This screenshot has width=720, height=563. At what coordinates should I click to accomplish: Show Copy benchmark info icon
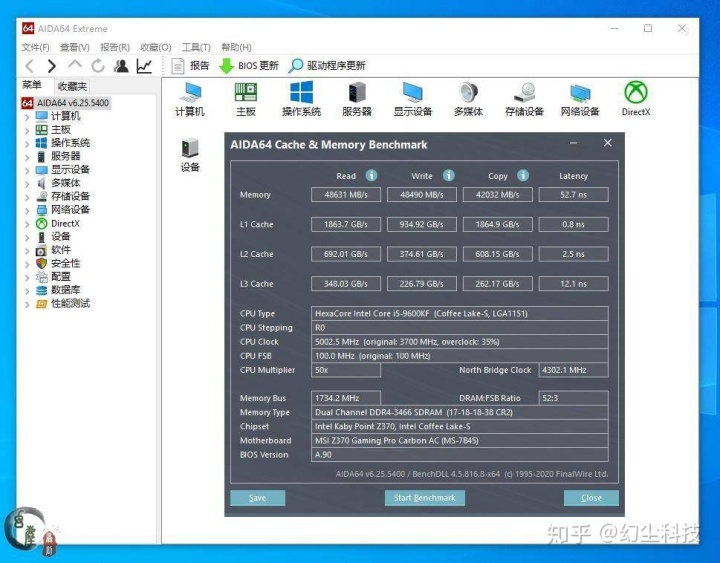coord(523,175)
